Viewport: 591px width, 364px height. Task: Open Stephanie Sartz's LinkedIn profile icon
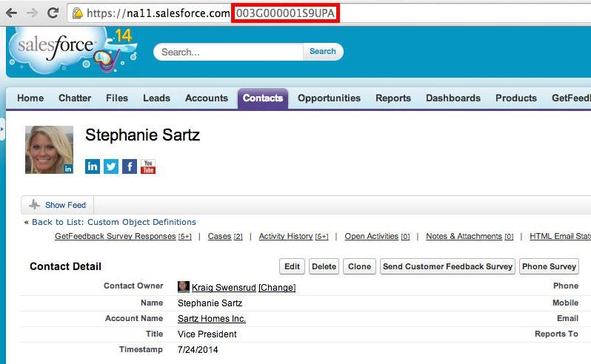coord(93,166)
